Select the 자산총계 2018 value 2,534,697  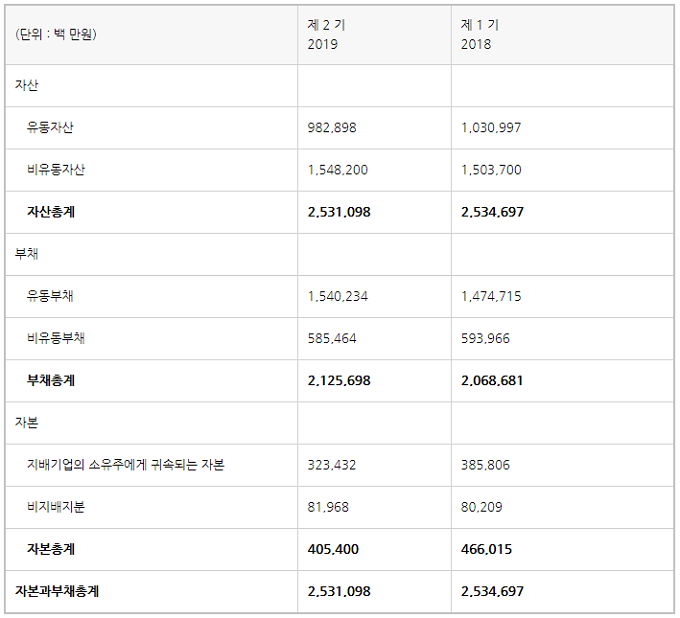pos(492,212)
